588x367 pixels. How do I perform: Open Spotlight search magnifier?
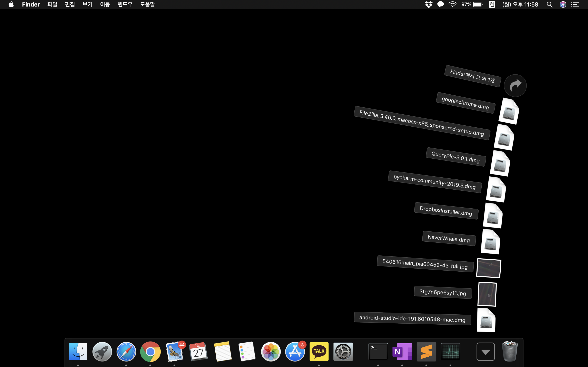click(x=550, y=4)
